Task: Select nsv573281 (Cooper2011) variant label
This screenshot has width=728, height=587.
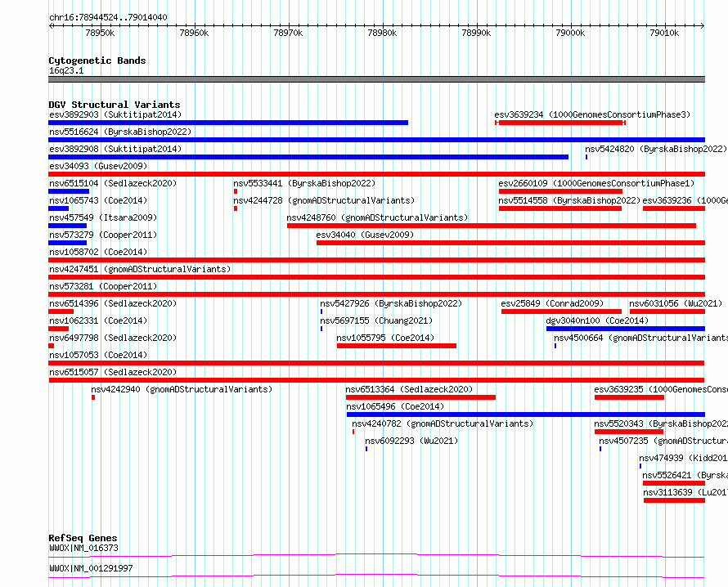Action: [103, 286]
